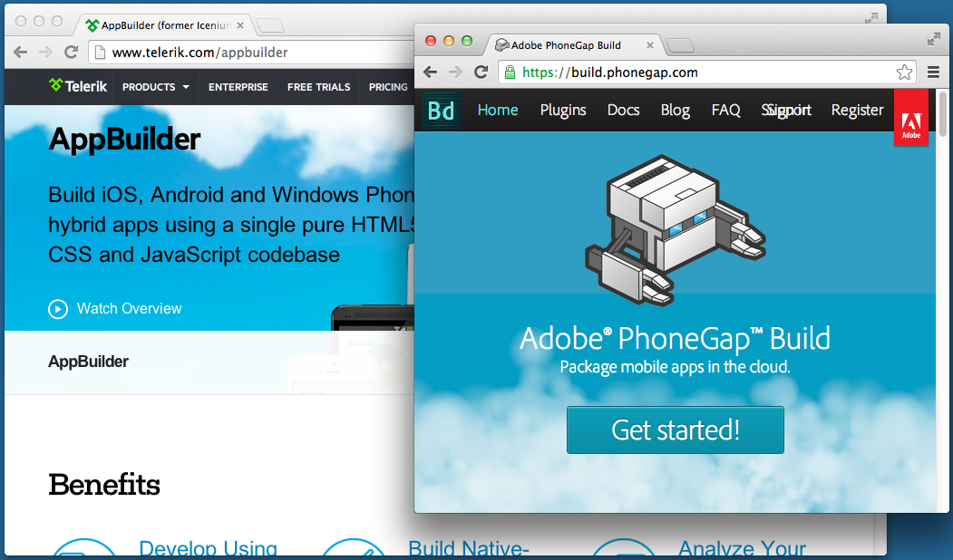Click Register in the PhoneGap navbar
The width and height of the screenshot is (953, 560).
tap(857, 110)
